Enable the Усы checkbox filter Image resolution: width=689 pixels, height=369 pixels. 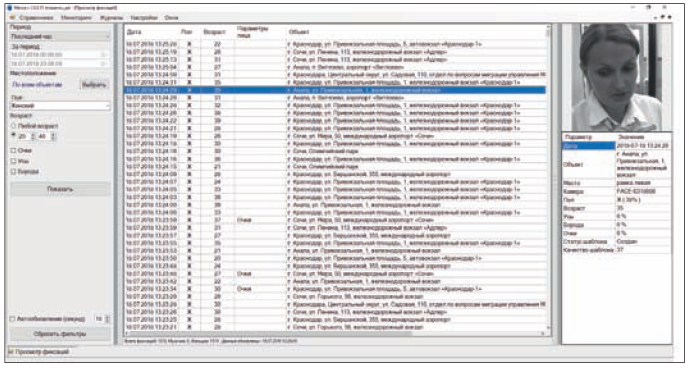[14, 161]
